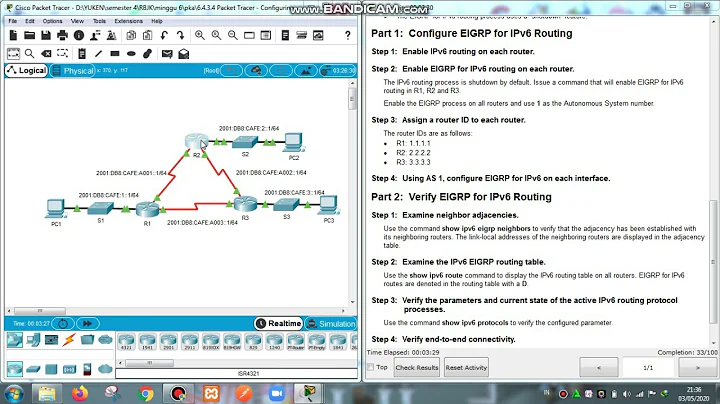The width and height of the screenshot is (720, 404).
Task: Click the device list horizontal scrollbar
Action: point(150,363)
